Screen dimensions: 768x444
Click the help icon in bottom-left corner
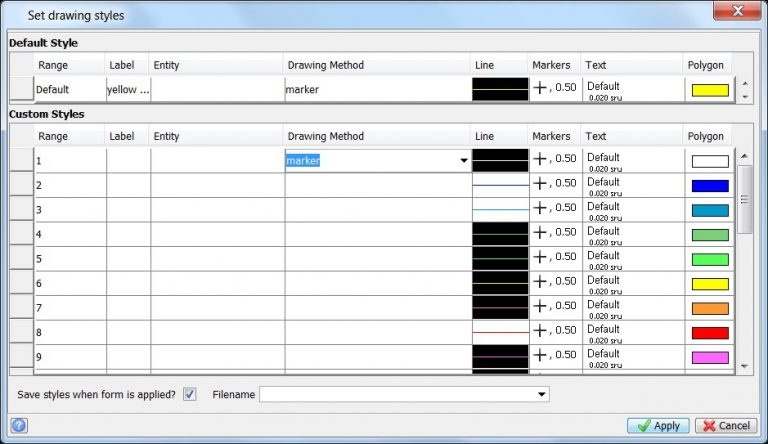point(18,426)
